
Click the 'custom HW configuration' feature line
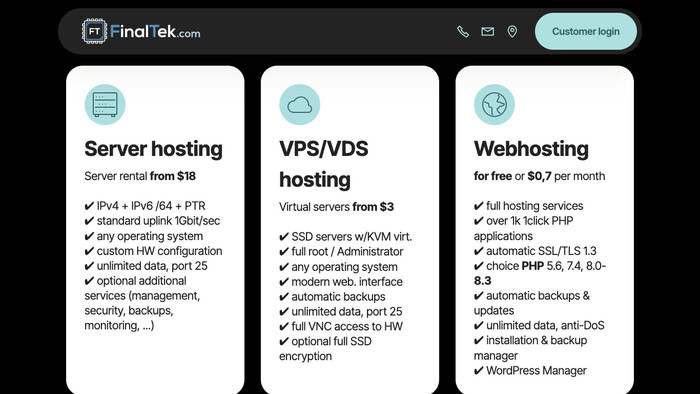click(153, 251)
